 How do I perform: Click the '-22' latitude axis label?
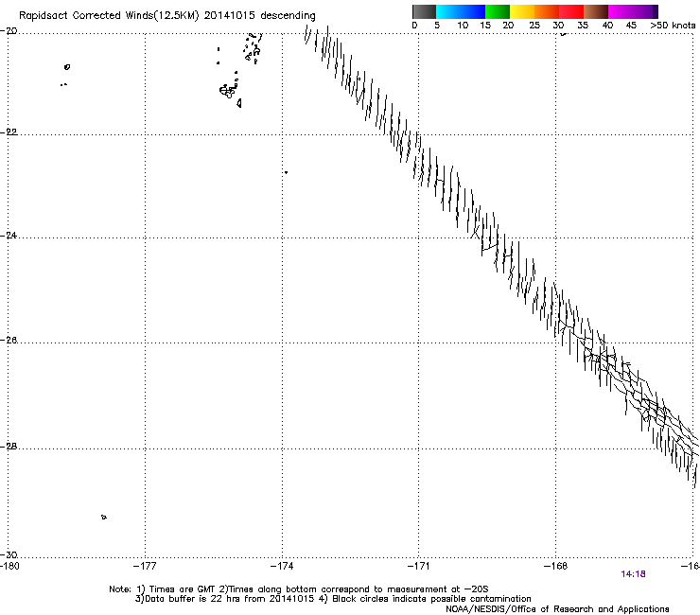click(9, 132)
